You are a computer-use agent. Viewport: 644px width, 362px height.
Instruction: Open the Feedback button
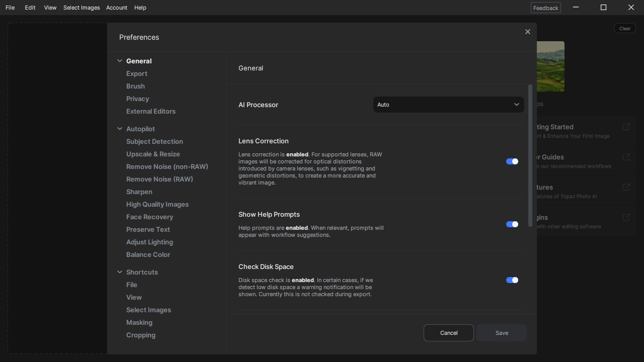click(x=545, y=8)
